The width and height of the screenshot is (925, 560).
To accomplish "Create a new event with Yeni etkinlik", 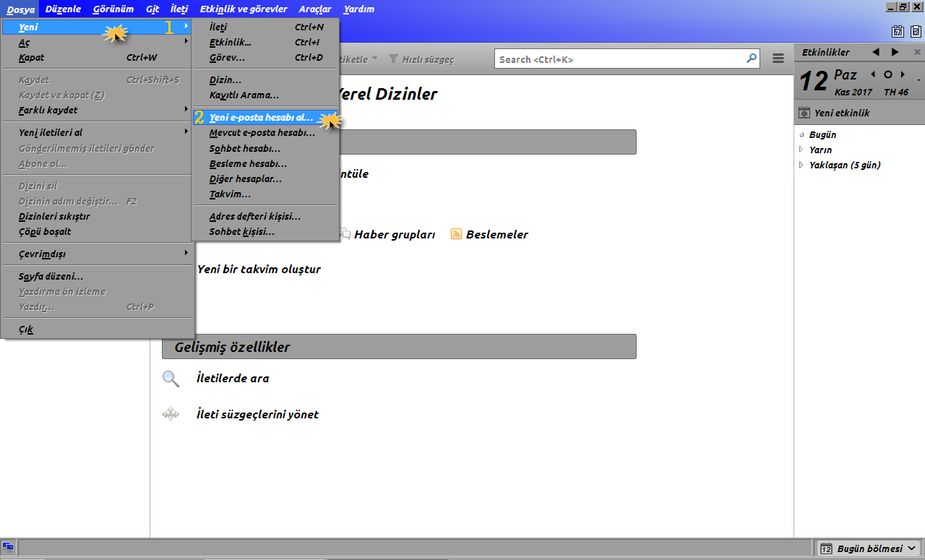I will [x=834, y=113].
